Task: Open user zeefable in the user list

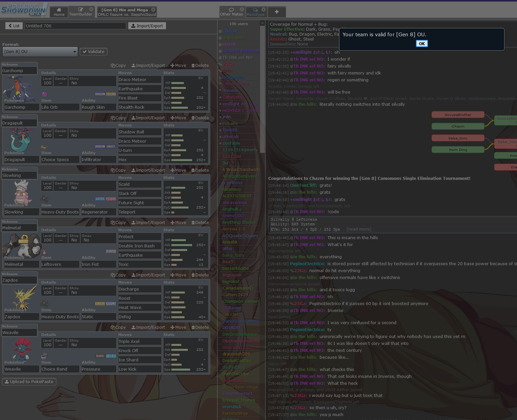Action: 231,143
